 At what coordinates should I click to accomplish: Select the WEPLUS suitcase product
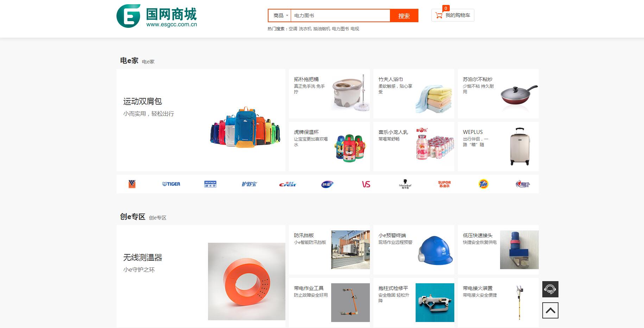(498, 147)
